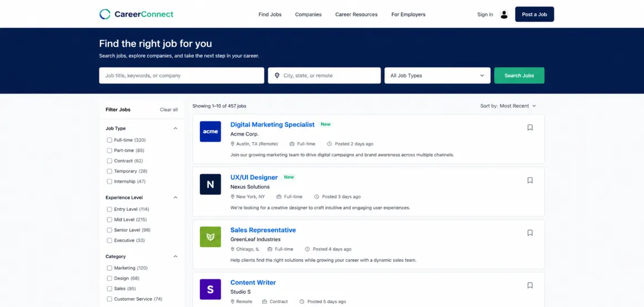Bookmark the Digital Marketing Specialist job
Image resolution: width=644 pixels, height=307 pixels.
[530, 128]
